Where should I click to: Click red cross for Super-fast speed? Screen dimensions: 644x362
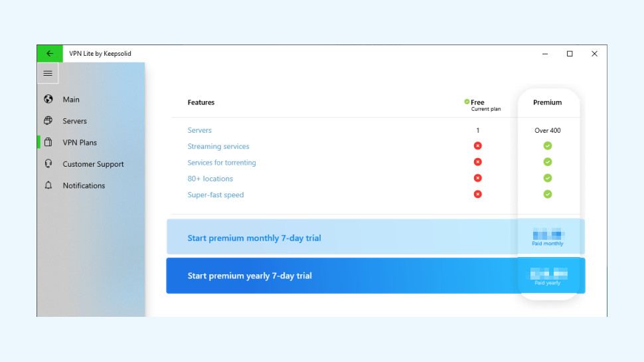(x=477, y=194)
